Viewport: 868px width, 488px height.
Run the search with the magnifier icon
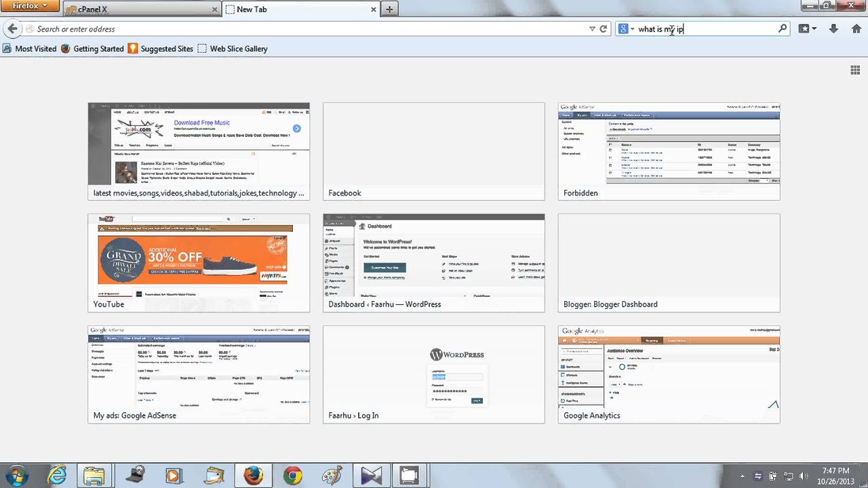pyautogui.click(x=783, y=29)
